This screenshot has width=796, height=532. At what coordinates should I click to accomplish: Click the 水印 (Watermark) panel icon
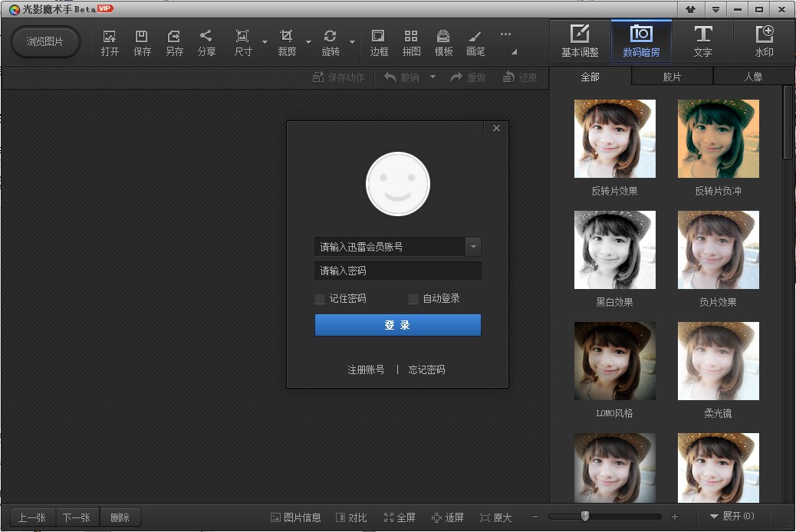click(x=764, y=41)
